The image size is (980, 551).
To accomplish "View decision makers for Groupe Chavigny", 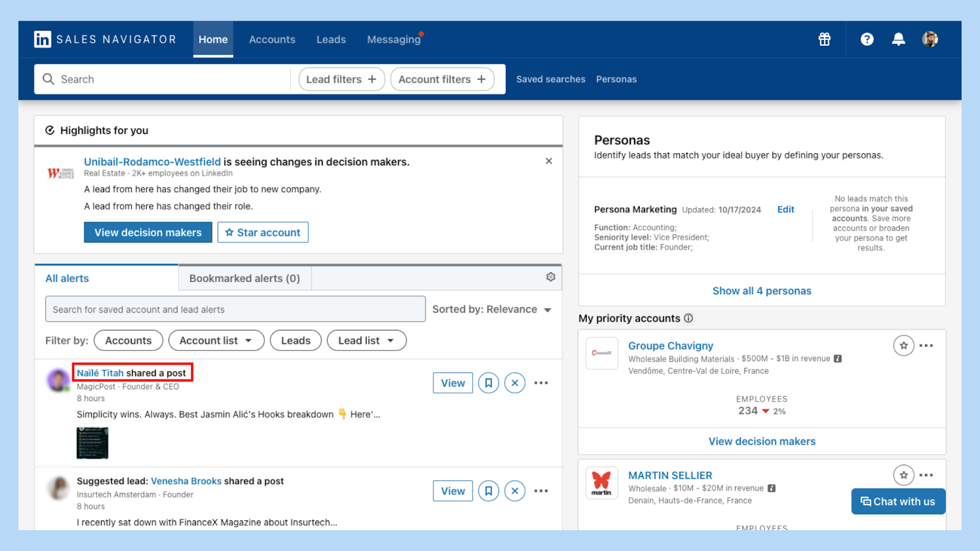I will pos(762,441).
